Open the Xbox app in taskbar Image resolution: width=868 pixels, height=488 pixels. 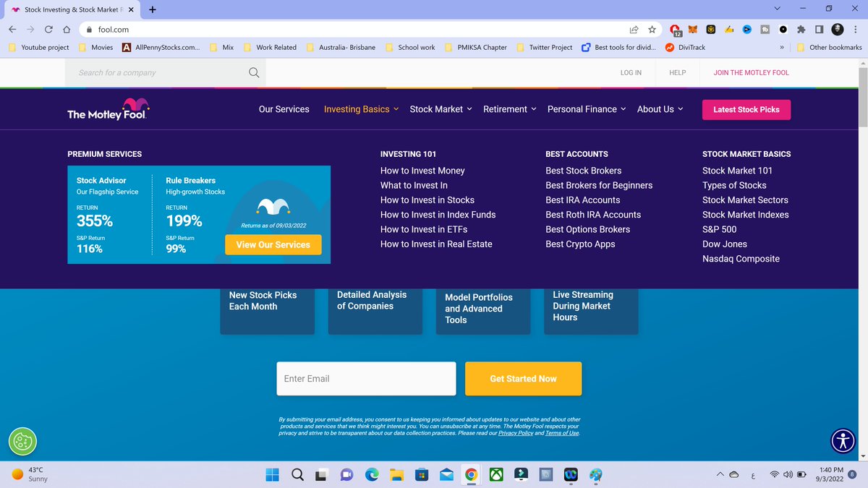(x=496, y=475)
